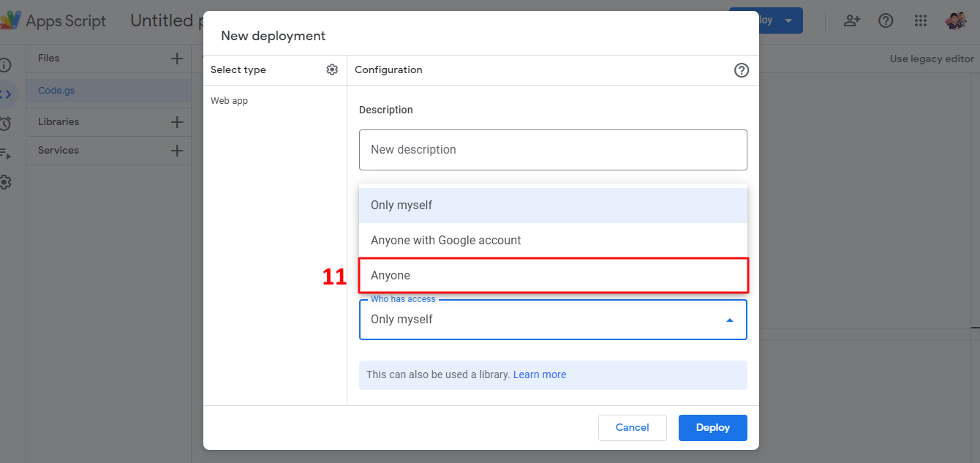Follow the 'Learn more' link
Viewport: 980px width, 463px height.
(539, 374)
